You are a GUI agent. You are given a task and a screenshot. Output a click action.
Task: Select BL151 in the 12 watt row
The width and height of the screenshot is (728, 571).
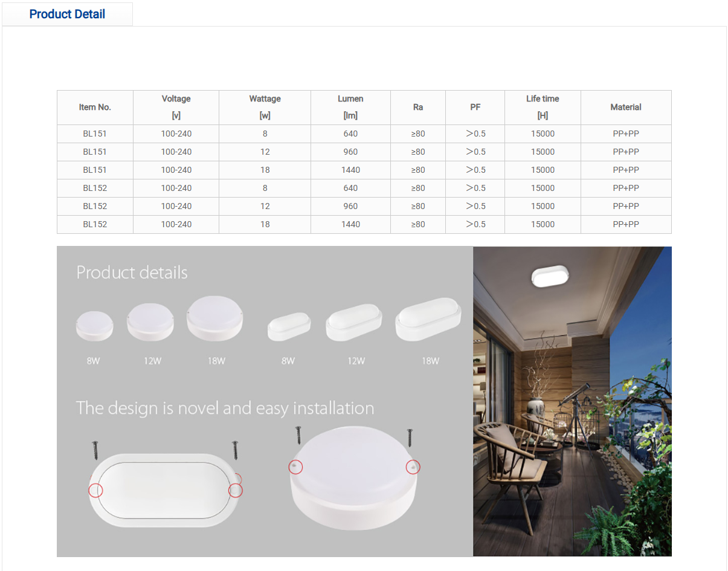(x=95, y=152)
